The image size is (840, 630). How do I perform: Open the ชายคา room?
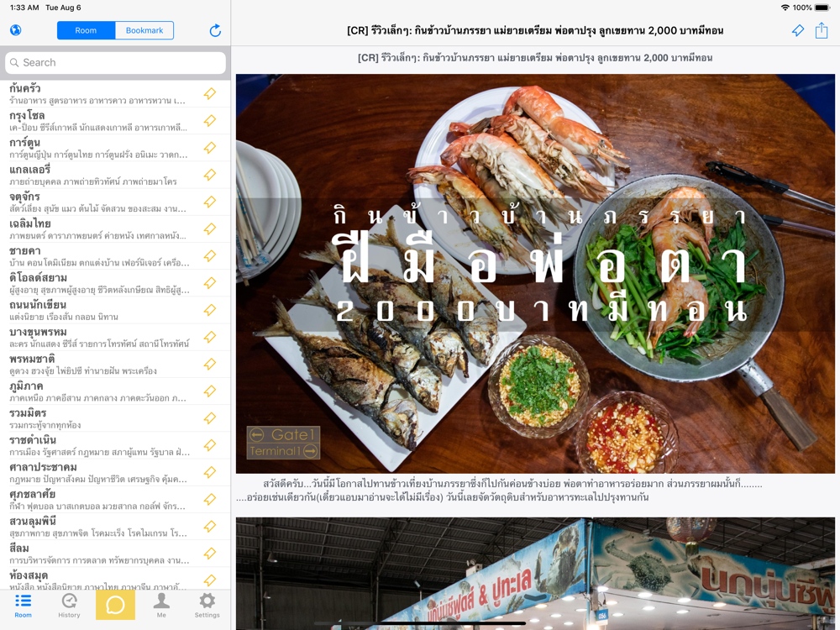click(x=115, y=256)
